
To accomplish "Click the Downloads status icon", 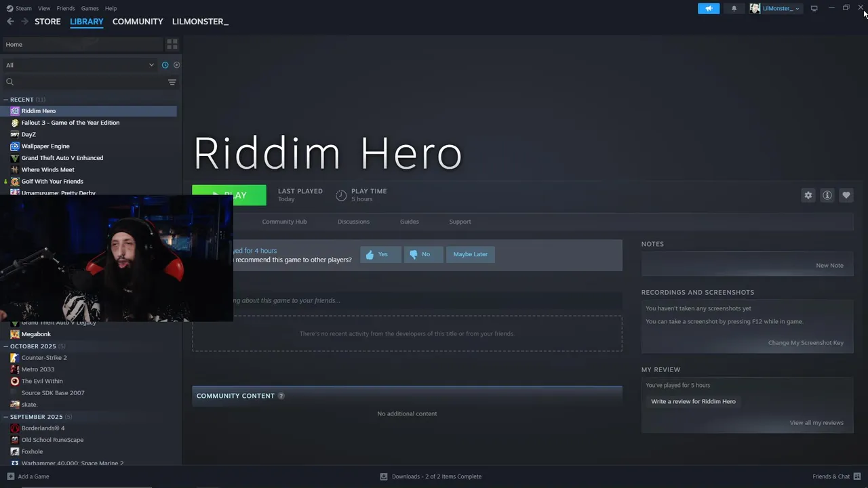I will click(x=384, y=476).
